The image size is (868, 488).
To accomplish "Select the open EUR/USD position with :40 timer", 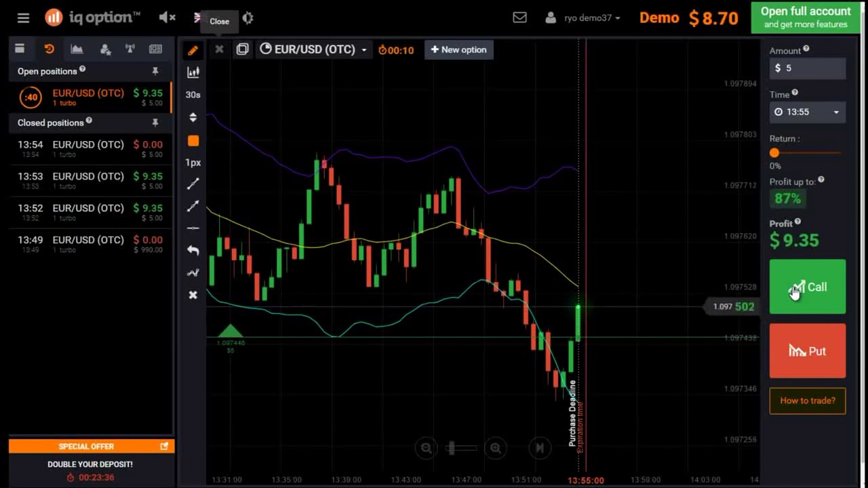I will [90, 98].
